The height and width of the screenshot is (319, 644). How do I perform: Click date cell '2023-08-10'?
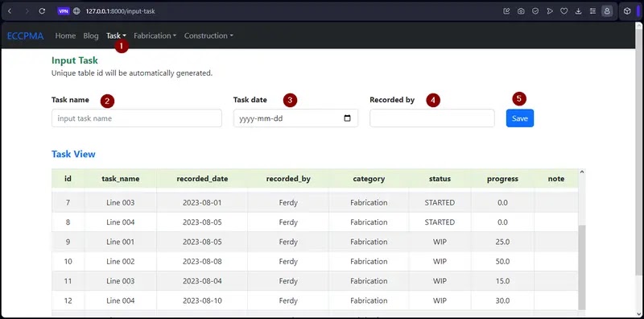click(x=202, y=301)
